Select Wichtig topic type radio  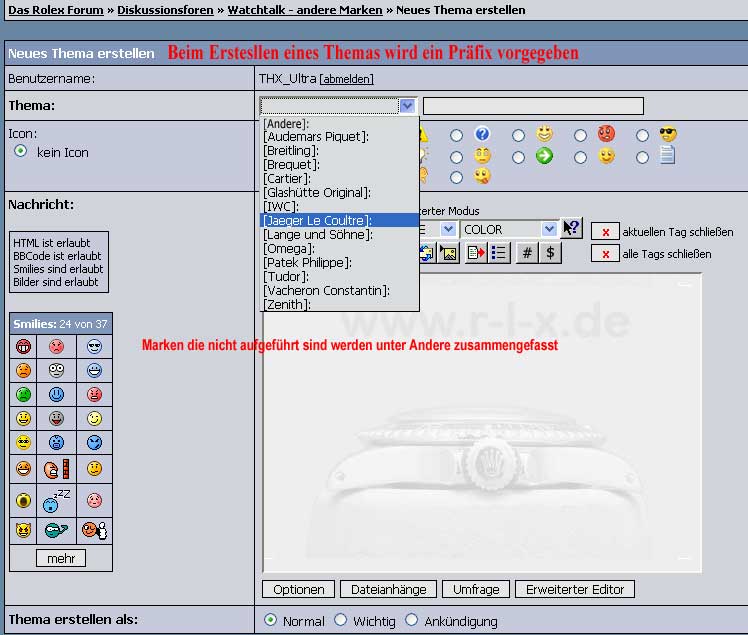pyautogui.click(x=340, y=620)
